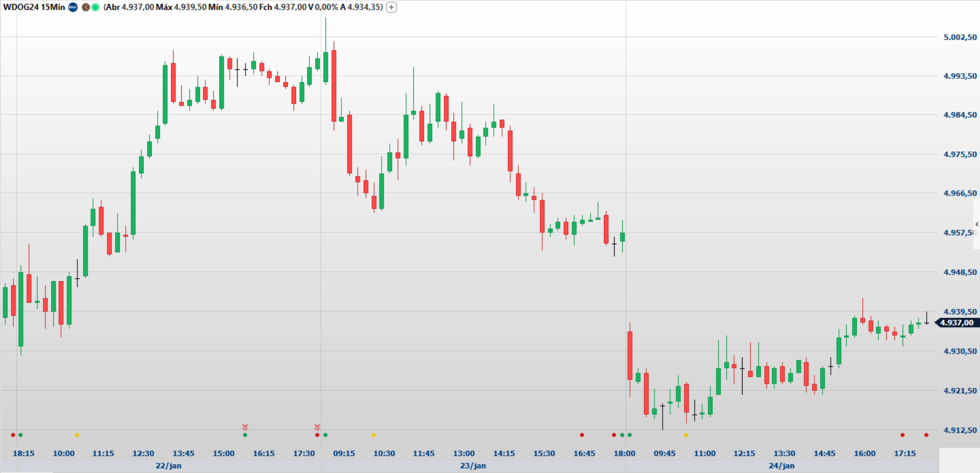Click the 5.002,50 price axis label
Viewport: 980px width, 473px height.
pyautogui.click(x=960, y=37)
